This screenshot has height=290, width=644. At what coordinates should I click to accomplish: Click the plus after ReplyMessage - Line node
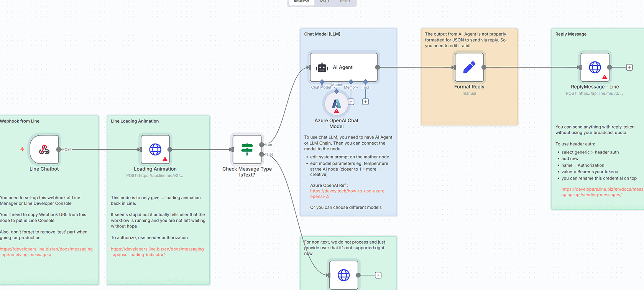[629, 68]
